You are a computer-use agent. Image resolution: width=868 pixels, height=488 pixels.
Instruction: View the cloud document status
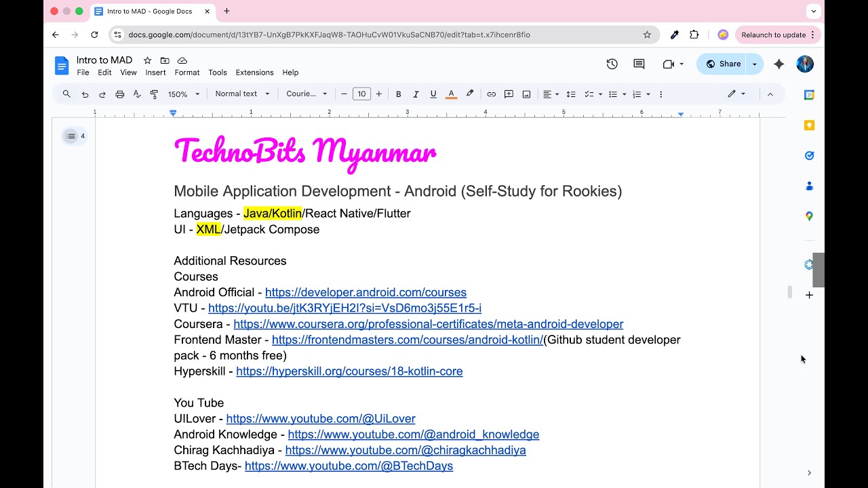(182, 60)
